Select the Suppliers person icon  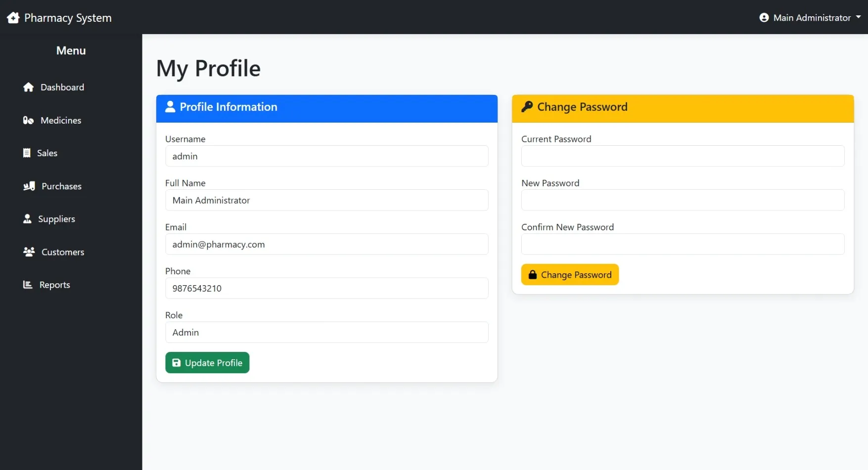tap(29, 219)
